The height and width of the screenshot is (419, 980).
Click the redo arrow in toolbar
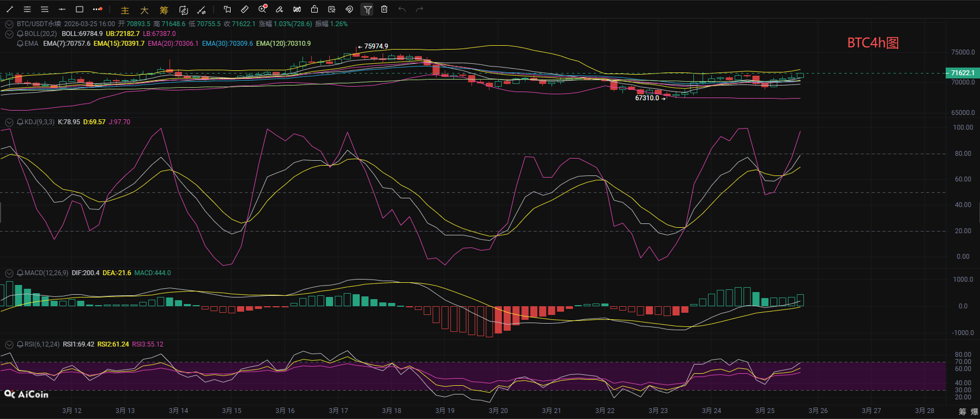coord(419,9)
